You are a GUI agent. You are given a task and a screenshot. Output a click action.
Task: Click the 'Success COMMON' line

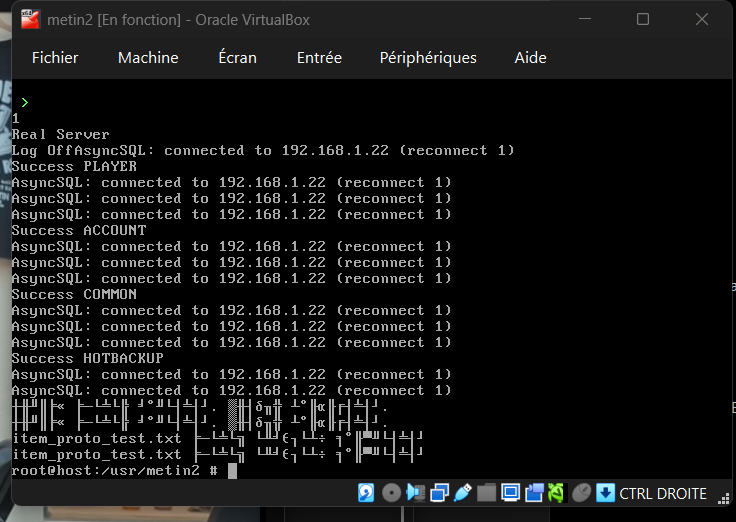[74, 294]
